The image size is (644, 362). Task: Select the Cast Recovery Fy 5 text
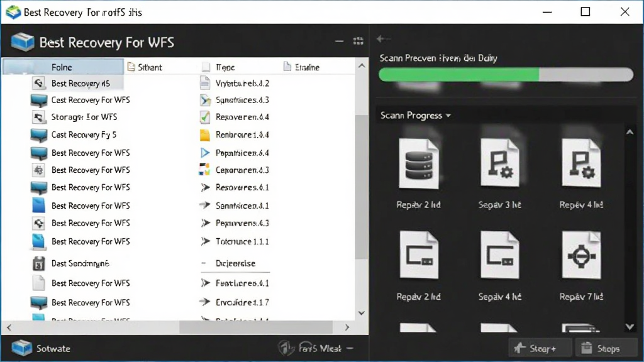(x=84, y=134)
